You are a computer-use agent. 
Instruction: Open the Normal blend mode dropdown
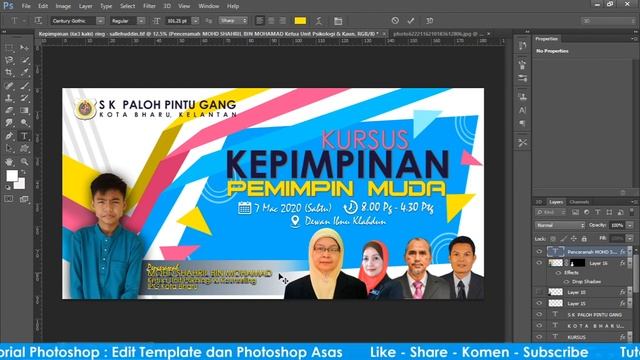tap(560, 225)
